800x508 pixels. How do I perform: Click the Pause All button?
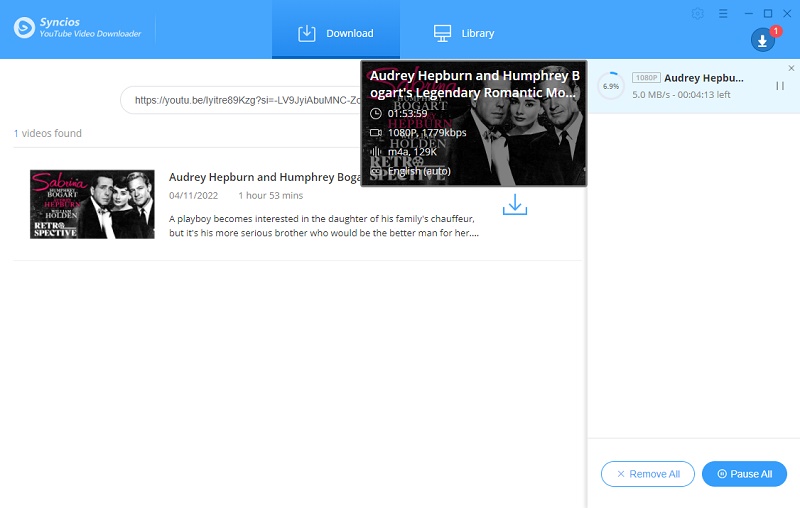(744, 474)
